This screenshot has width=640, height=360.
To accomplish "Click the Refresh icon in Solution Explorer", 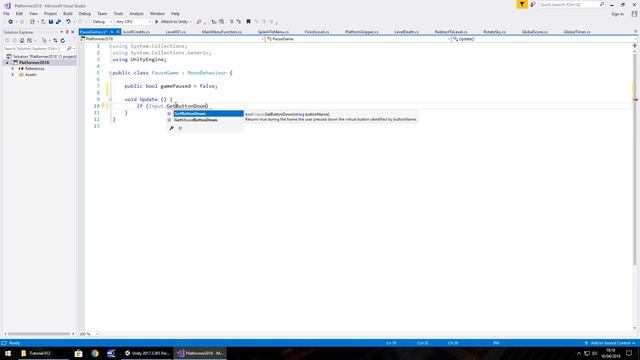I will pyautogui.click(x=62, y=40).
